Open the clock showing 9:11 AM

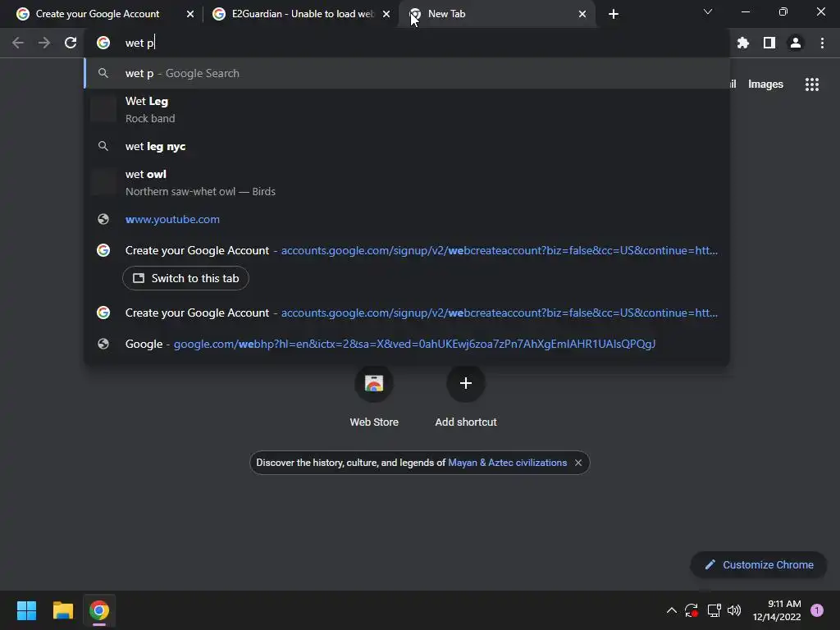[776, 610]
